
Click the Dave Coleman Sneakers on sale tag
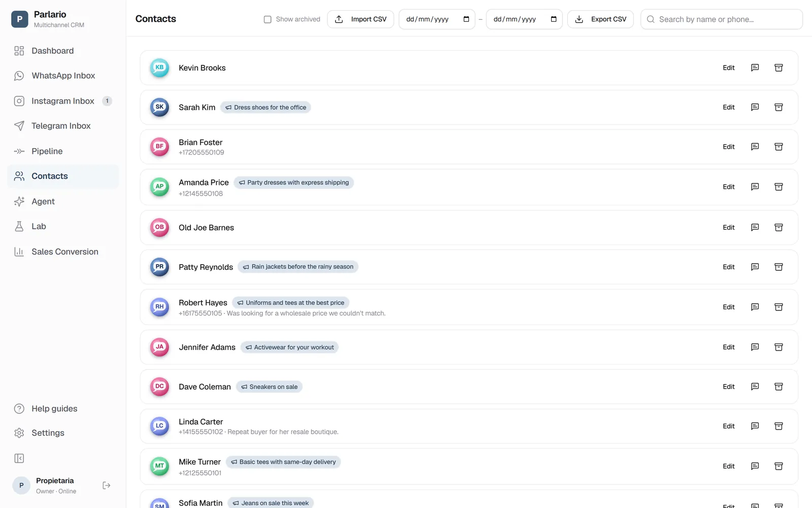pyautogui.click(x=269, y=387)
